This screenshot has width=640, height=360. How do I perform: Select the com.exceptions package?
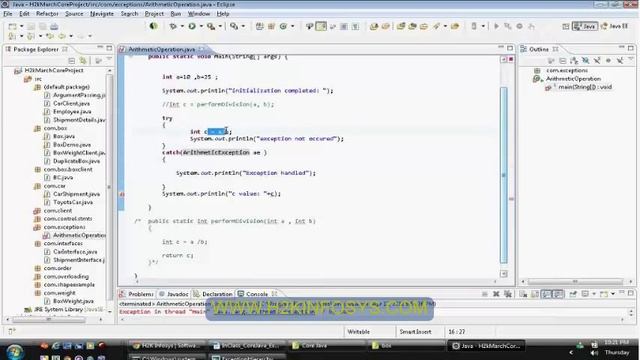[x=64, y=227]
